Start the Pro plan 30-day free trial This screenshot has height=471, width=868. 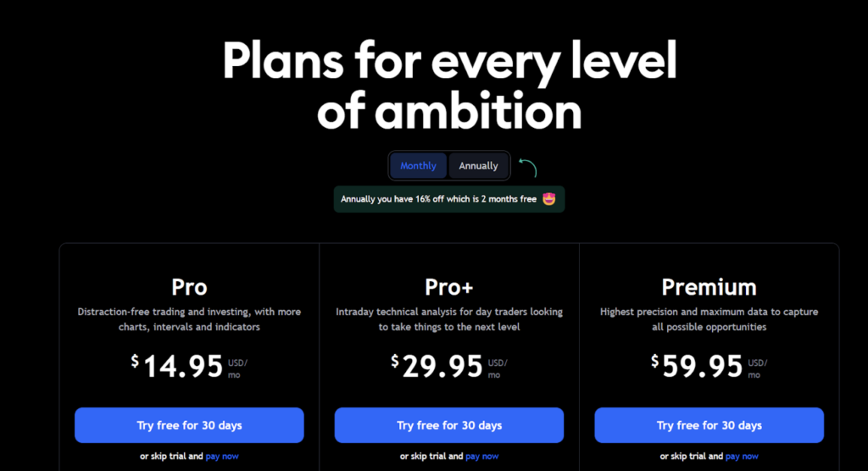(x=189, y=425)
